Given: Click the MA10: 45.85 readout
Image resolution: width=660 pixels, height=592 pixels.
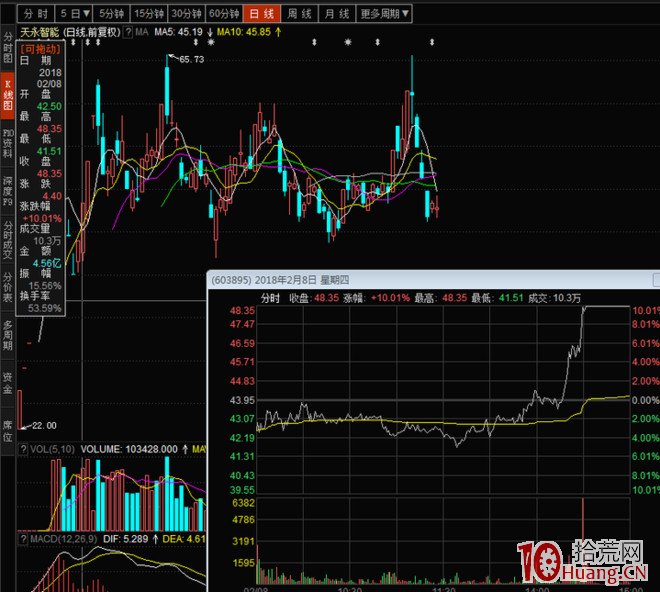Looking at the screenshot, I should 244,32.
